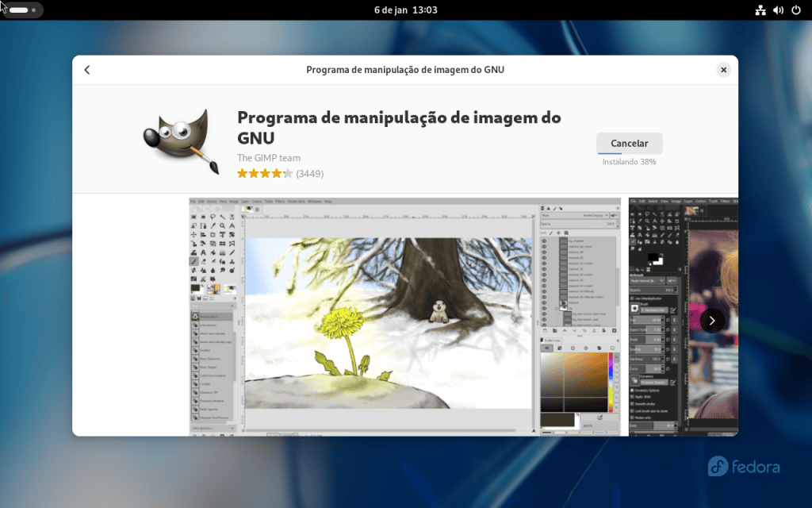Select the highlighted Paintbrush tool

[x=194, y=261]
